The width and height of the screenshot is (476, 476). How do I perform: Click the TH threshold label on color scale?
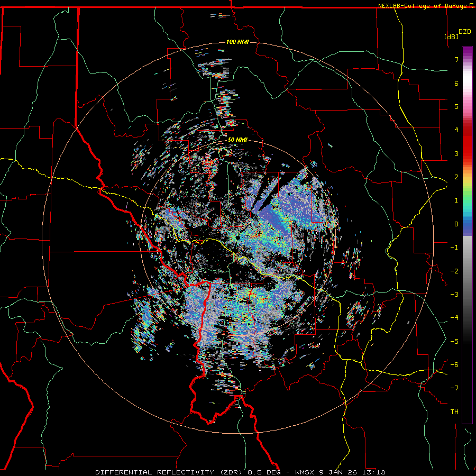pyautogui.click(x=454, y=412)
